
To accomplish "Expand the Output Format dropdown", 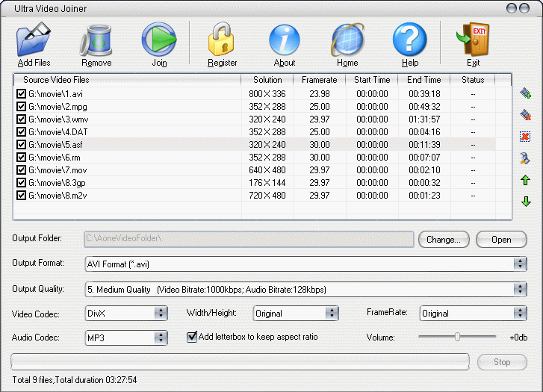I will tap(520, 264).
